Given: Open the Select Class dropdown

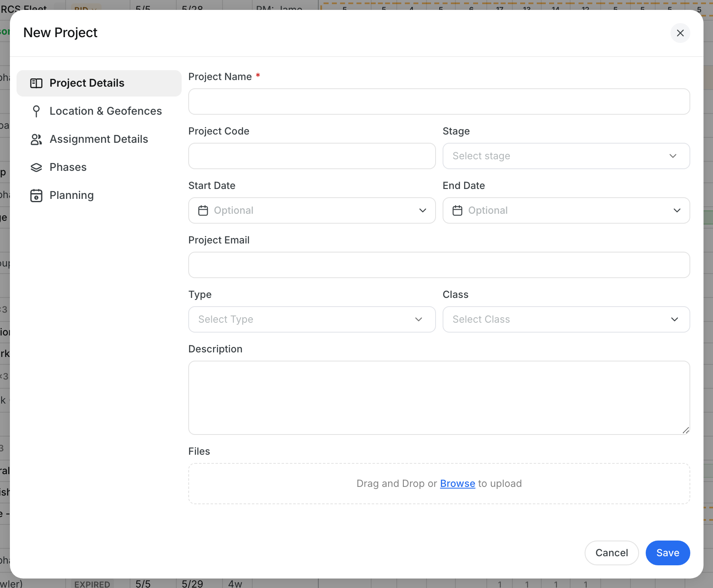Looking at the screenshot, I should [566, 319].
